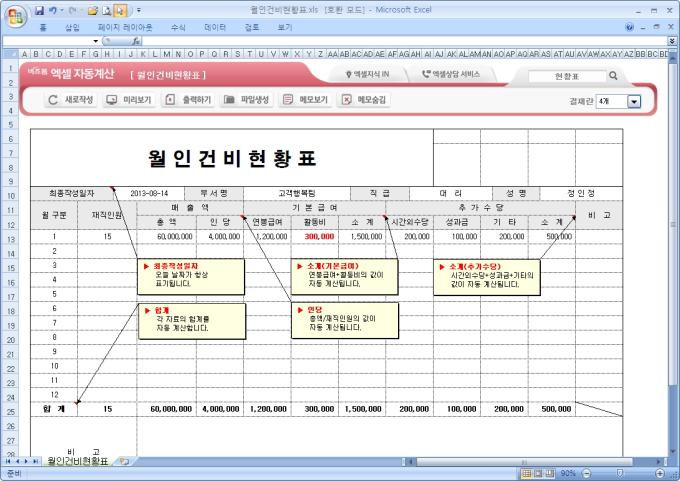
Task: Save the workbook from quick access toolbar
Action: click(x=39, y=10)
